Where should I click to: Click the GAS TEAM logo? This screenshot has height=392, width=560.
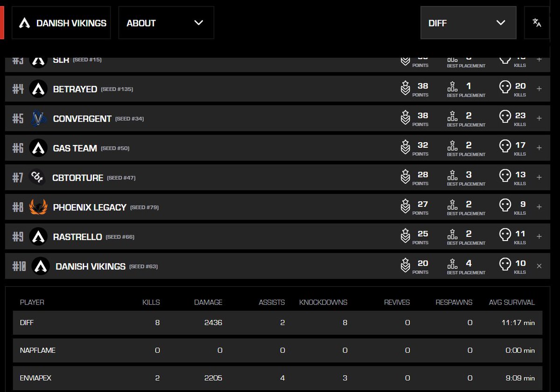click(38, 148)
